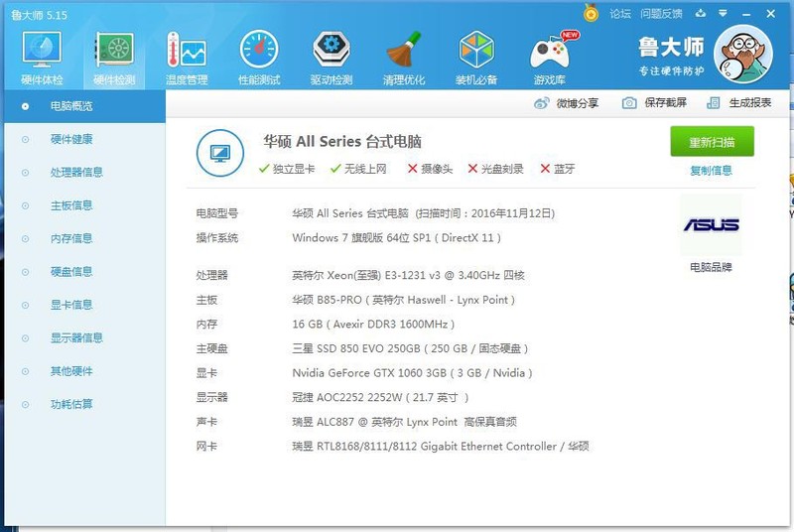Open the title bar dropdown menu arrow
Viewport: 794px width, 532px height.
(724, 13)
